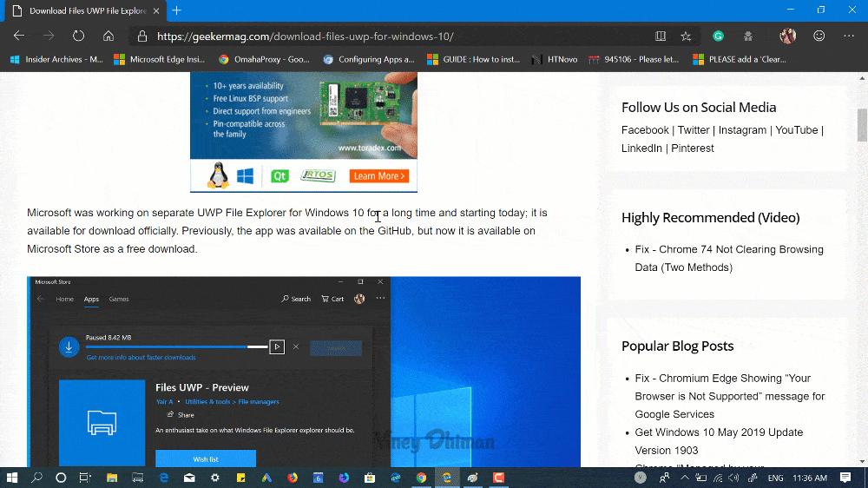The height and width of the screenshot is (488, 868).
Task: Click the Toradex ad banner image
Action: [303, 132]
